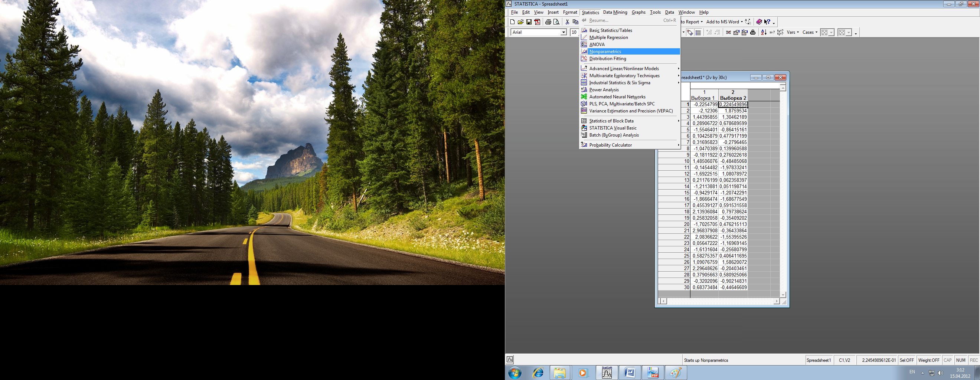Open the Cases dropdown button
This screenshot has width=980, height=380.
pos(810,32)
